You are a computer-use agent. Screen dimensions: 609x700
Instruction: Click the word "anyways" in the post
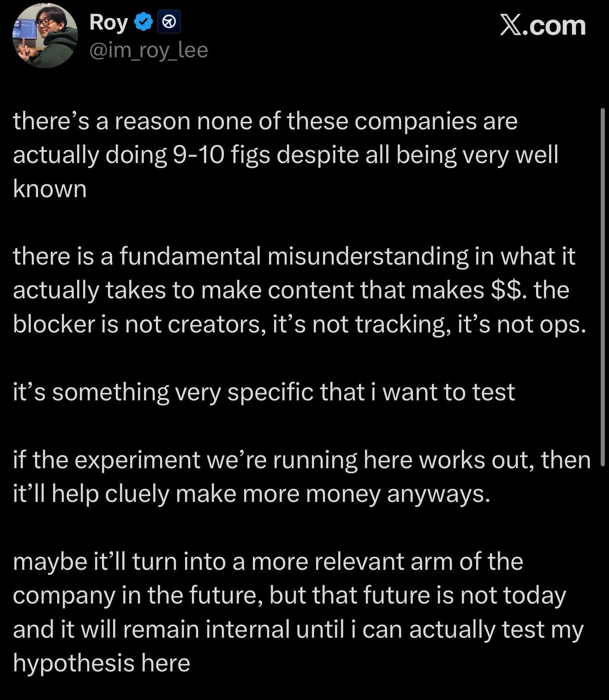438,494
